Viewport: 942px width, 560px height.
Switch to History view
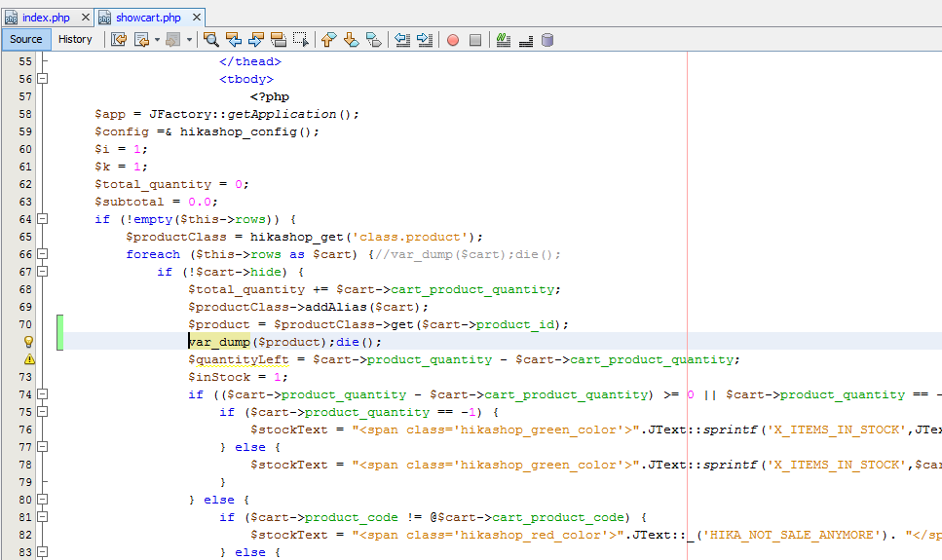point(75,40)
